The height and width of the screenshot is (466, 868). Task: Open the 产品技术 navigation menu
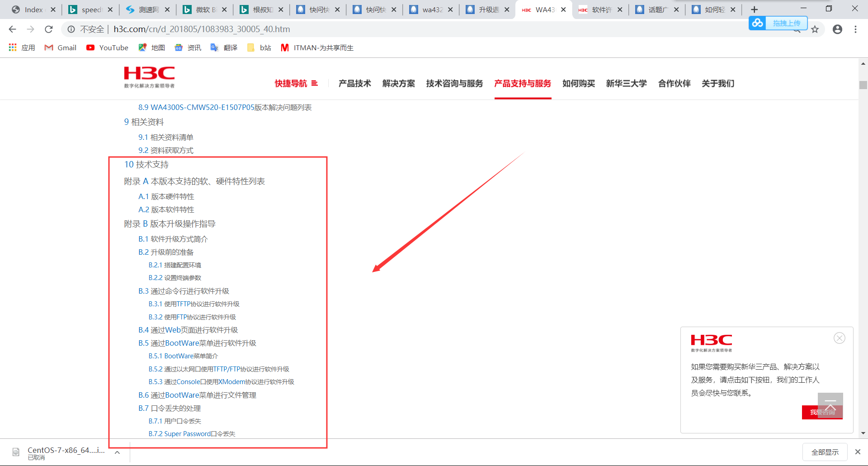(354, 83)
